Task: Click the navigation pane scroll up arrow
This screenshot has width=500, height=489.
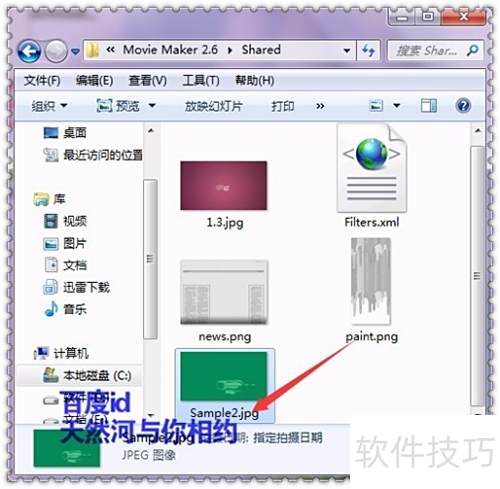Action: point(151,131)
